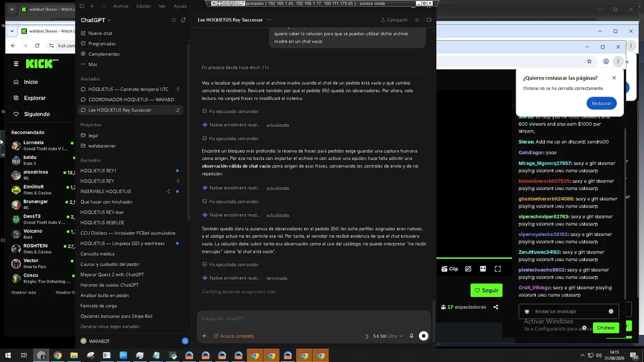644x362 pixels.
Task: Open the Acceso completo permissions selector
Action: 234,336
